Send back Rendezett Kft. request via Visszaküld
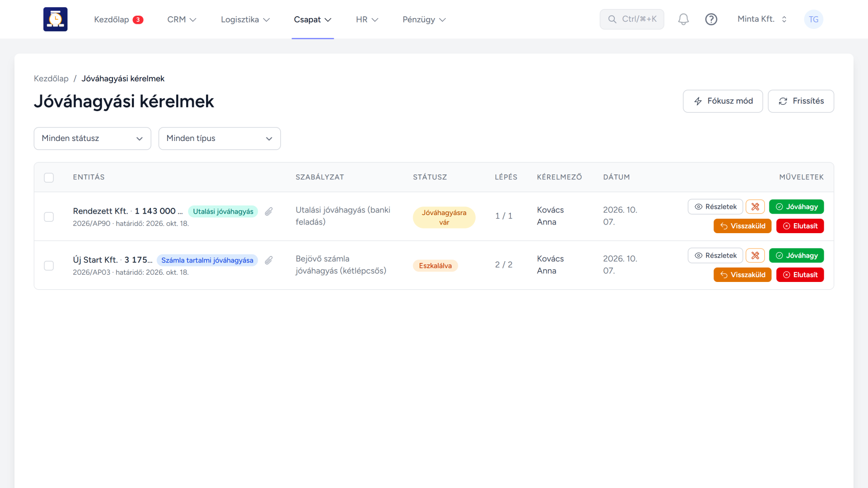The width and height of the screenshot is (868, 488). pos(742,226)
